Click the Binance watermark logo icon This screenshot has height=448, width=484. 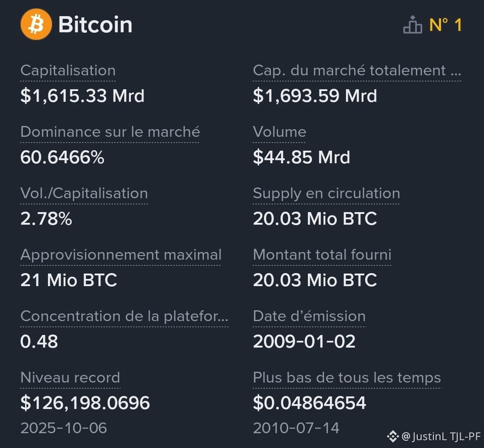[x=393, y=436]
